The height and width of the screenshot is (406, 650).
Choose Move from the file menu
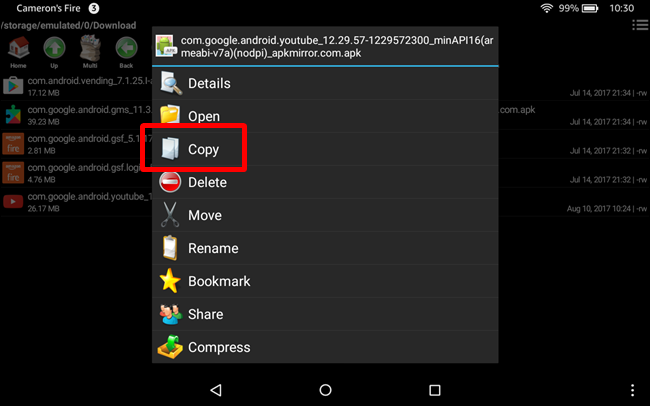click(x=325, y=215)
